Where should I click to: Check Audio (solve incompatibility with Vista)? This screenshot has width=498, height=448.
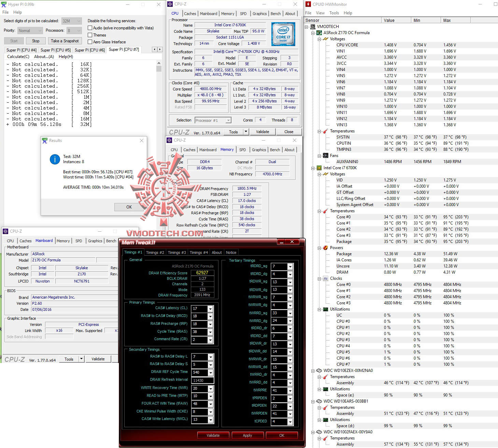pos(90,28)
